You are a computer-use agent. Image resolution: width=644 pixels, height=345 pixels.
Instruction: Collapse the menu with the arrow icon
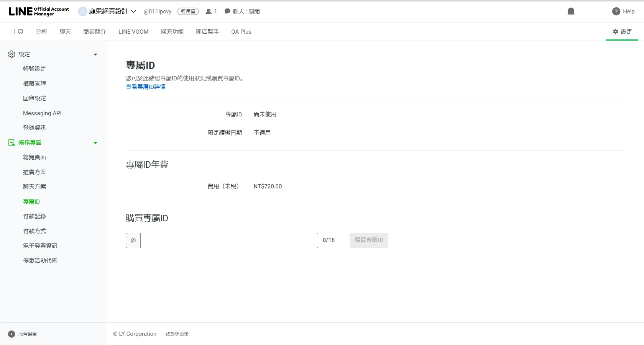click(x=11, y=334)
